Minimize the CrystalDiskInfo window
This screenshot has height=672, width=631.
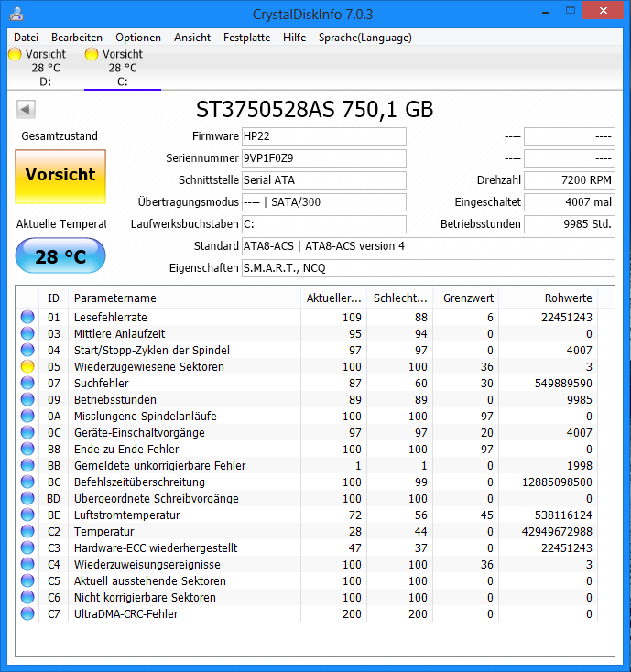click(546, 12)
